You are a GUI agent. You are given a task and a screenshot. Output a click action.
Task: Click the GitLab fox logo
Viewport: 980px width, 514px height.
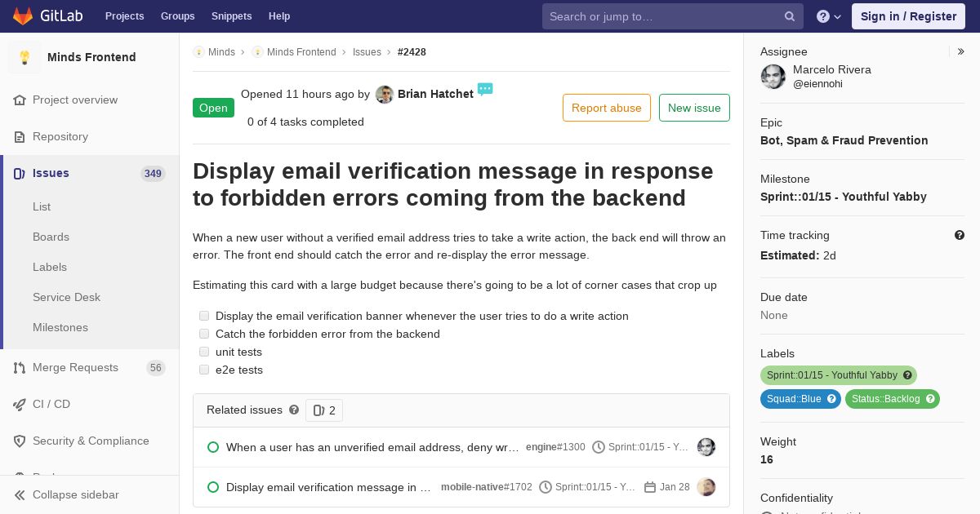pyautogui.click(x=23, y=16)
